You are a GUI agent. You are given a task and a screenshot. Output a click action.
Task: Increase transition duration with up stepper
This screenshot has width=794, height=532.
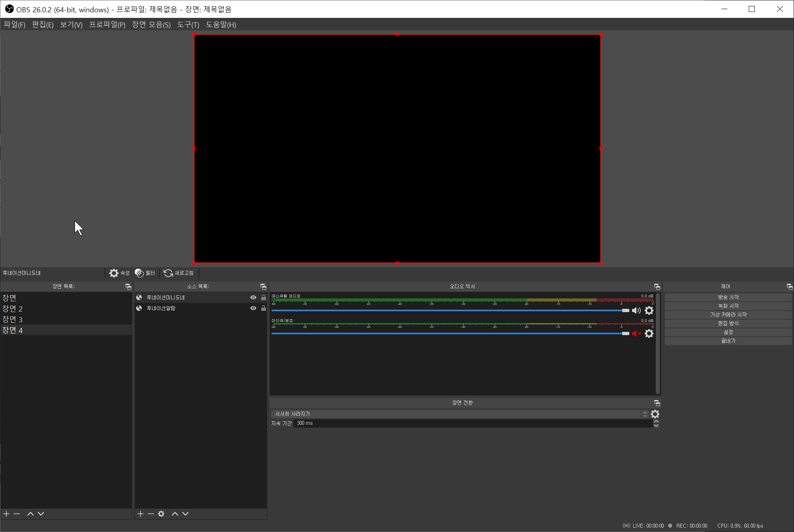tap(656, 421)
